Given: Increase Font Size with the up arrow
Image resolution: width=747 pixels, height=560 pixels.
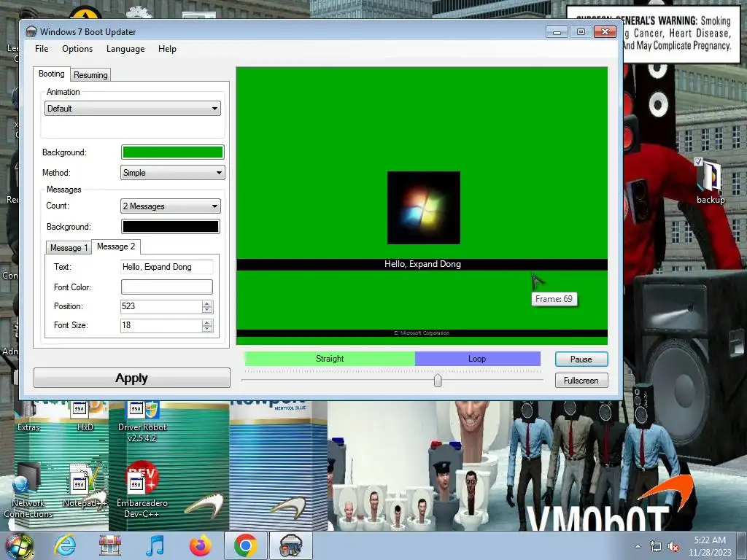Looking at the screenshot, I should (206, 322).
